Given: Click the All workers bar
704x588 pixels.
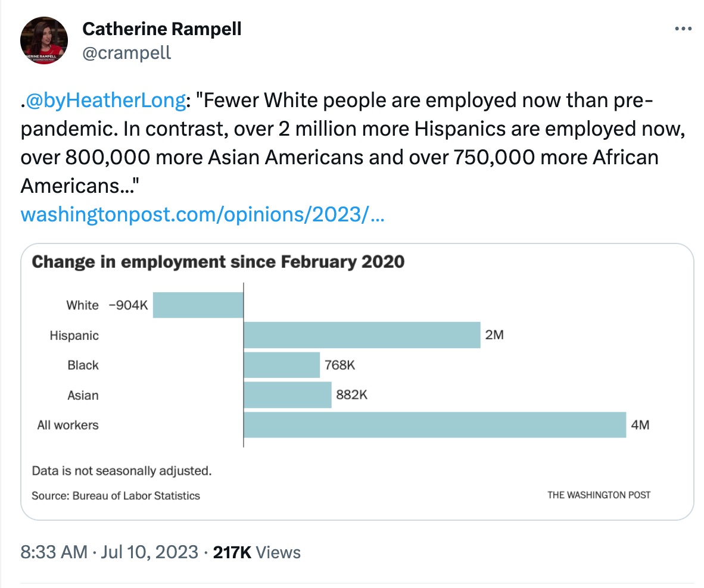Looking at the screenshot, I should coord(435,424).
